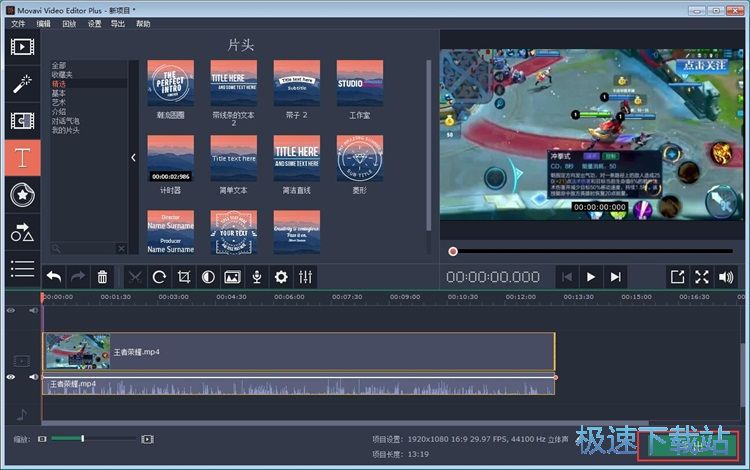Click the title search input field
Image resolution: width=750 pixels, height=470 pixels.
[x=88, y=248]
